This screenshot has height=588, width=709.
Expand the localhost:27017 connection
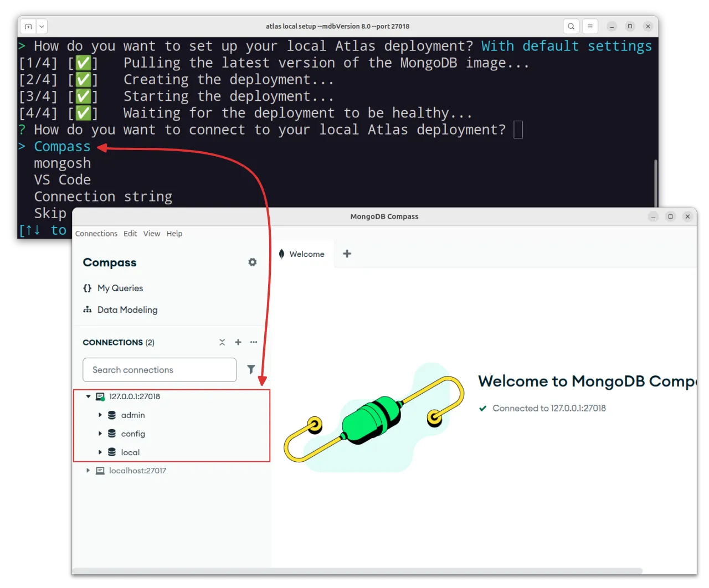click(x=88, y=471)
